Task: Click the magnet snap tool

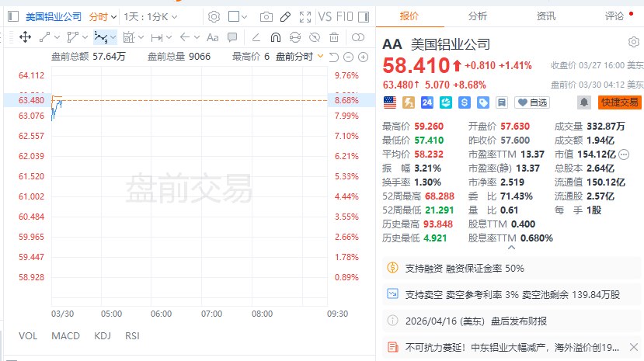Action: pos(275,36)
